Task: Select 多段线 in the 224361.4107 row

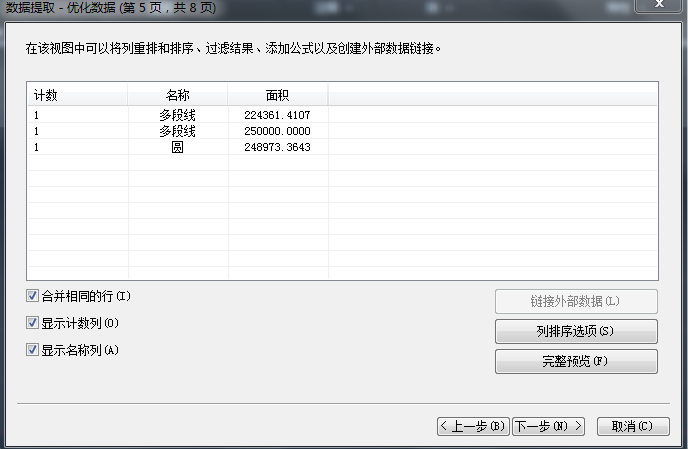Action: click(178, 115)
